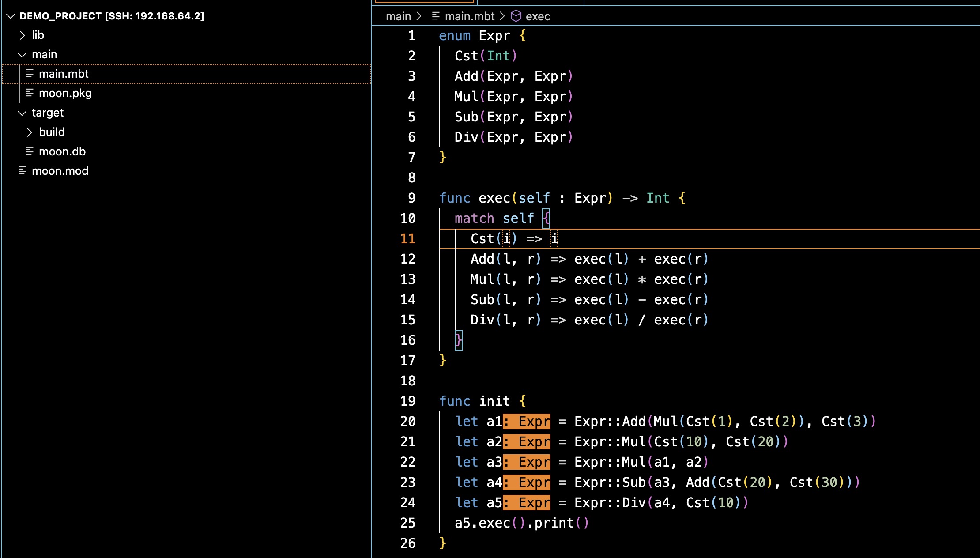Click the ': Expr' inlay hint after a5

pos(527,503)
